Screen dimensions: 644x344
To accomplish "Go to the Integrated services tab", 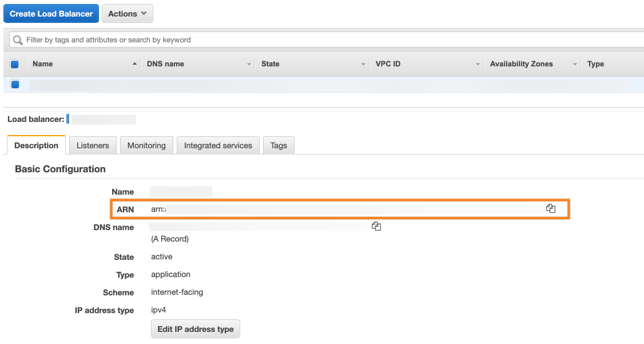I will [218, 145].
